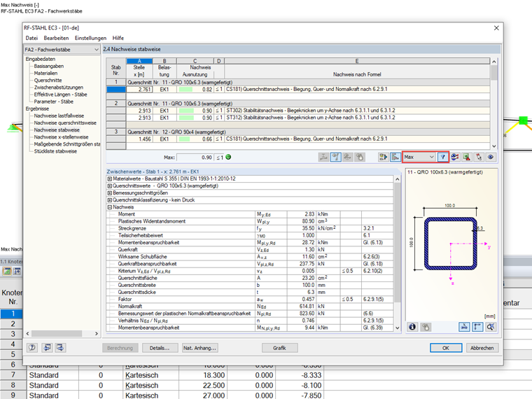Open Nachweise x-stellenweise results
The width and height of the screenshot is (532, 399).
coord(61,137)
